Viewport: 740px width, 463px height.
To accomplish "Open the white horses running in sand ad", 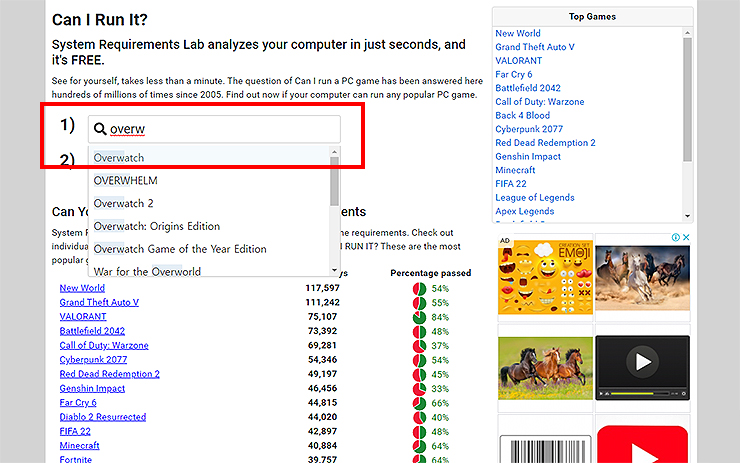I will (x=642, y=278).
